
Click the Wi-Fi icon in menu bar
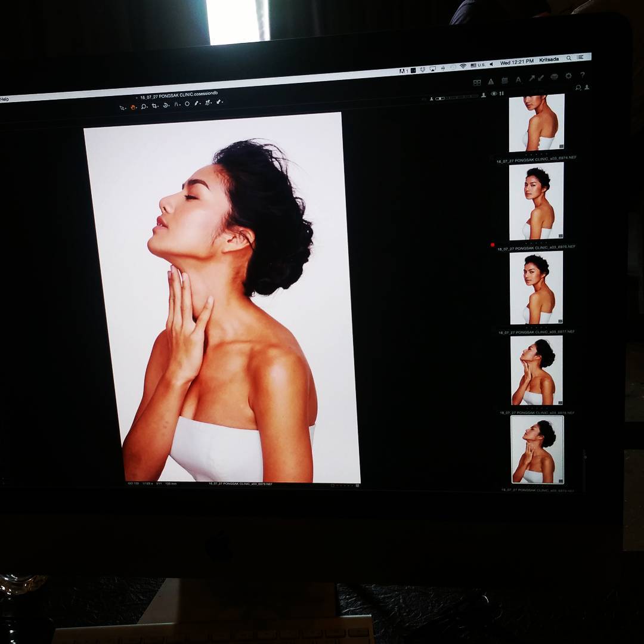tap(463, 66)
